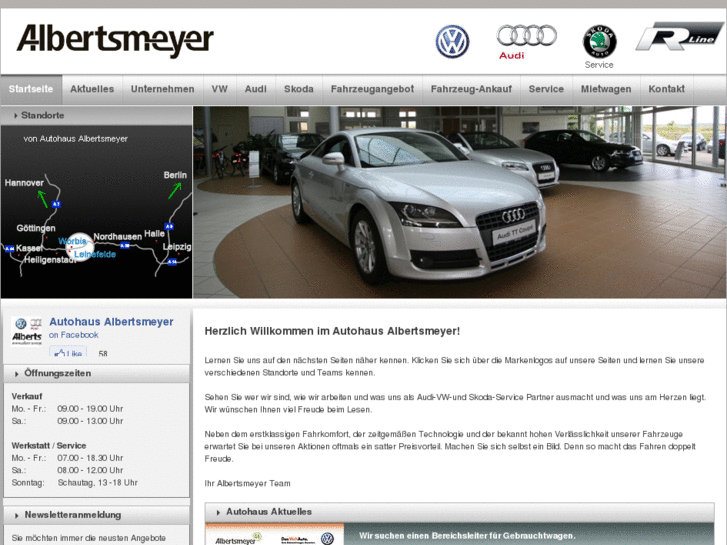Expand the Autohaus Aktuelles section header
This screenshot has height=545, width=727.
pyautogui.click(x=459, y=512)
